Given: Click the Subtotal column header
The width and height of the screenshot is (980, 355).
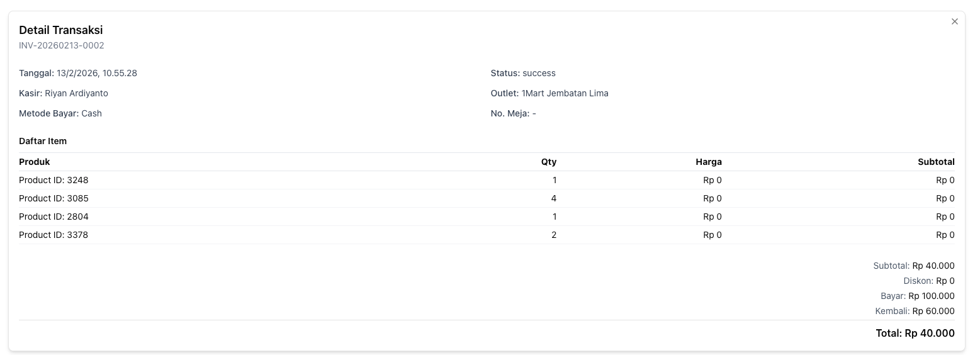Looking at the screenshot, I should (x=936, y=162).
